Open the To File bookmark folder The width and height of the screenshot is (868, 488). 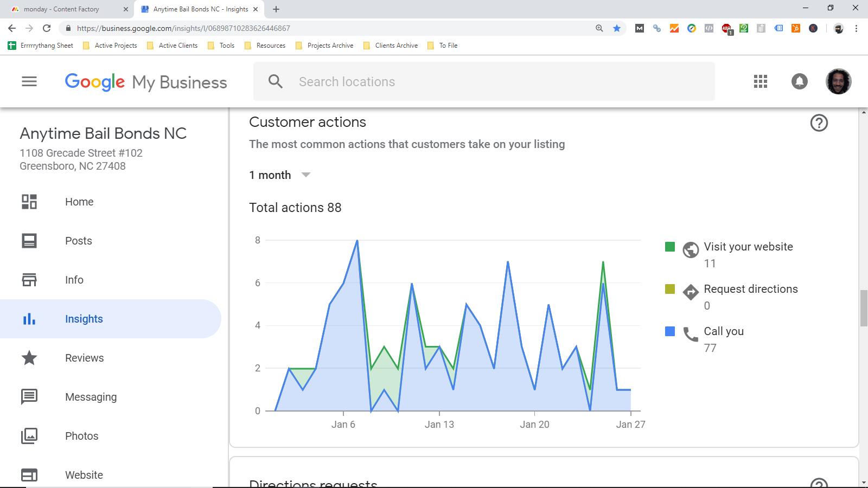(442, 46)
